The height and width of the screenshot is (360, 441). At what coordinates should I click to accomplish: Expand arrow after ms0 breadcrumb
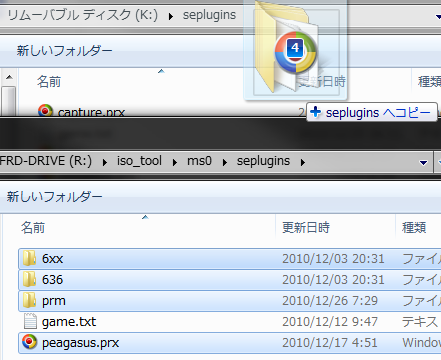click(225, 162)
